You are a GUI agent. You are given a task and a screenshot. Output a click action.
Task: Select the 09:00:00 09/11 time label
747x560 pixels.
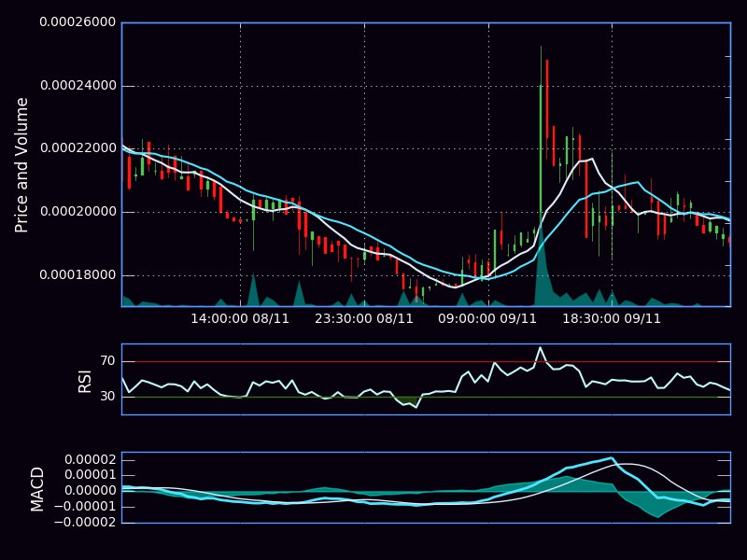coord(487,318)
